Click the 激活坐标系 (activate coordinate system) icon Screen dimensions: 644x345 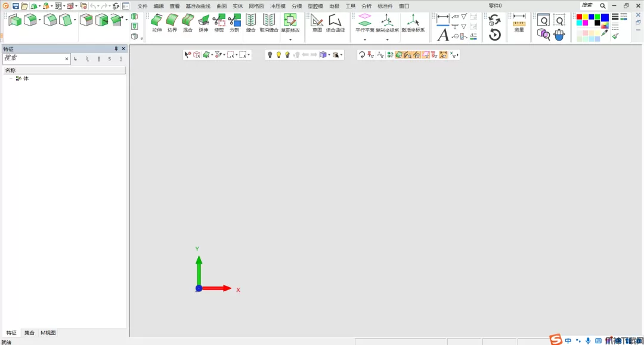pos(413,23)
